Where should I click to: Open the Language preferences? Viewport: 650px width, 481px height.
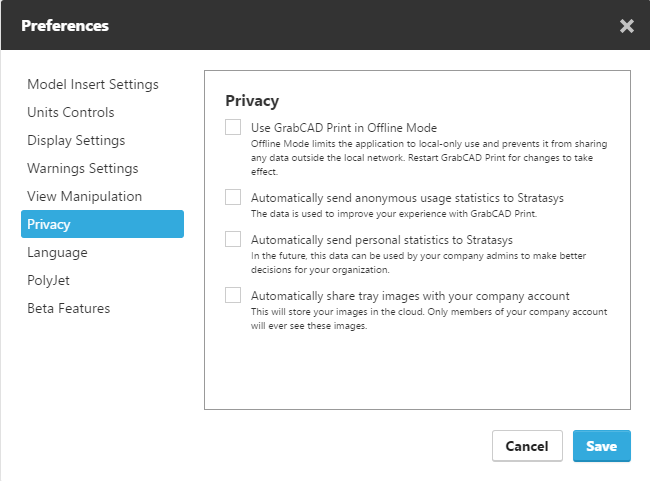point(57,253)
